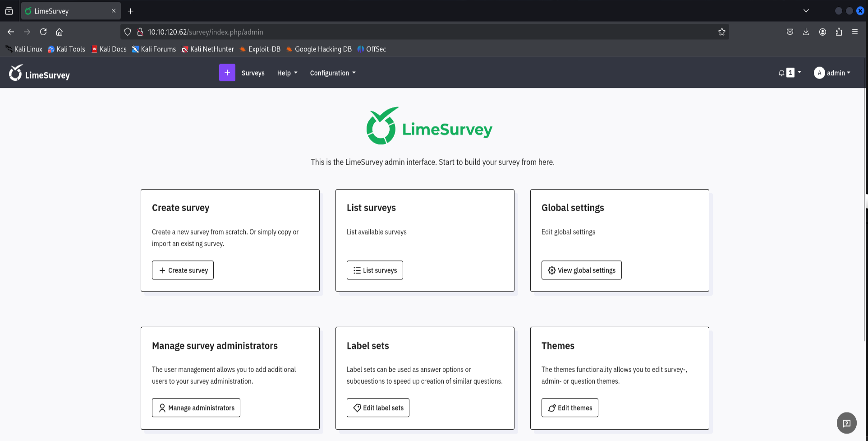Open the Exploit-DB bookmark
Image resolution: width=868 pixels, height=441 pixels.
click(x=260, y=49)
